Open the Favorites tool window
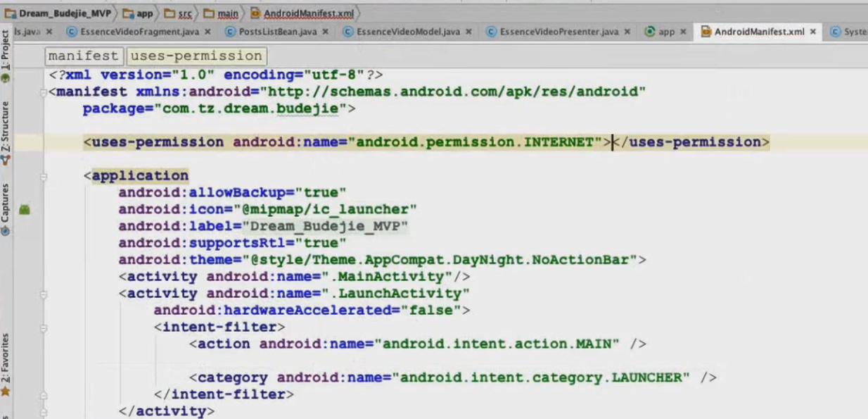This screenshot has height=419, width=868. coord(6,356)
